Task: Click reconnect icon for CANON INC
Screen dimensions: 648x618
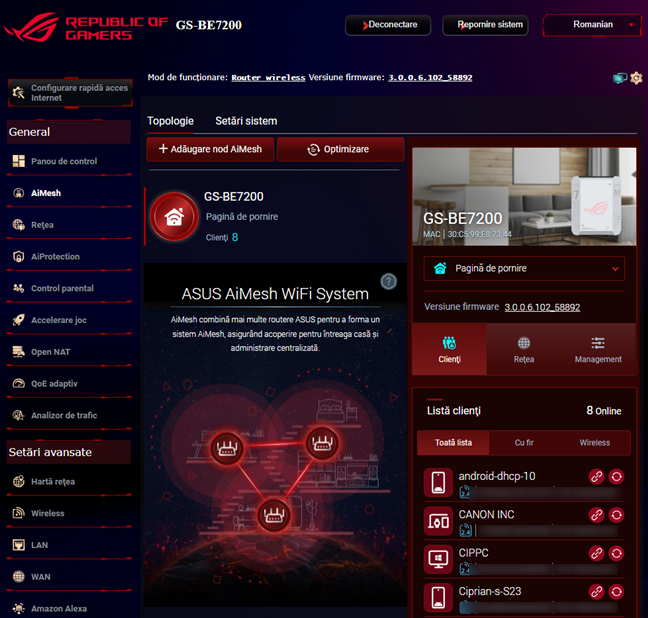Action: point(616,515)
